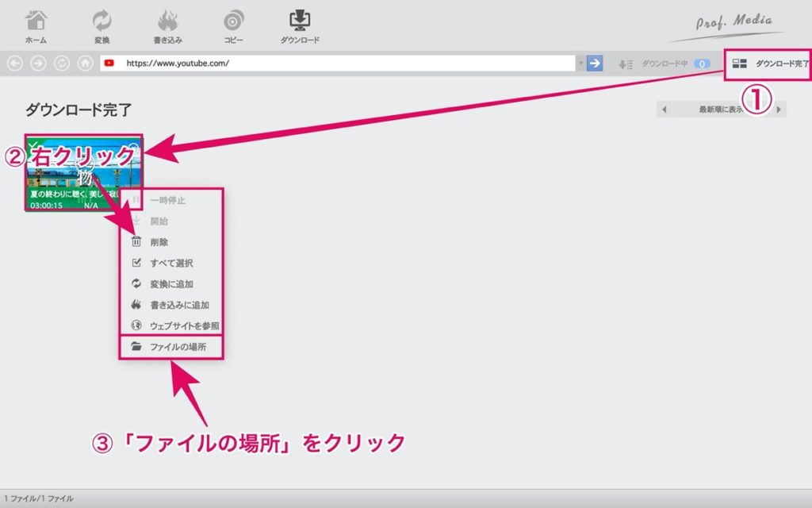The height and width of the screenshot is (508, 812).
Task: Click the downloading count badge 0
Action: (x=702, y=63)
